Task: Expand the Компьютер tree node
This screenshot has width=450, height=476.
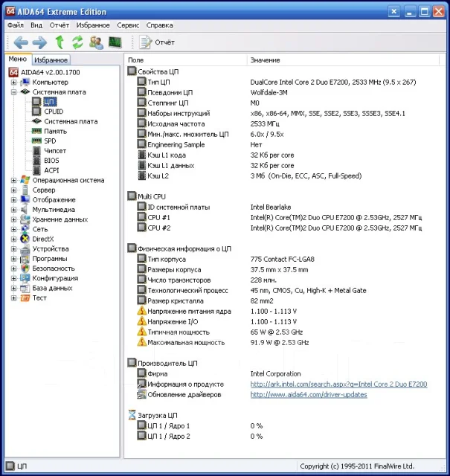Action: [x=13, y=83]
